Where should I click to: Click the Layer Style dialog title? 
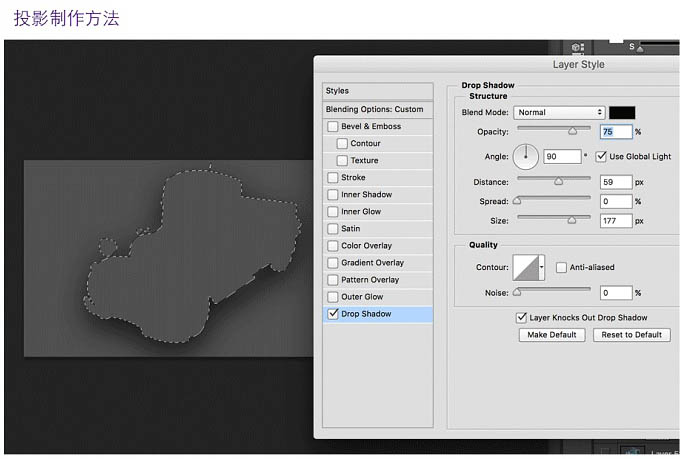pos(578,64)
